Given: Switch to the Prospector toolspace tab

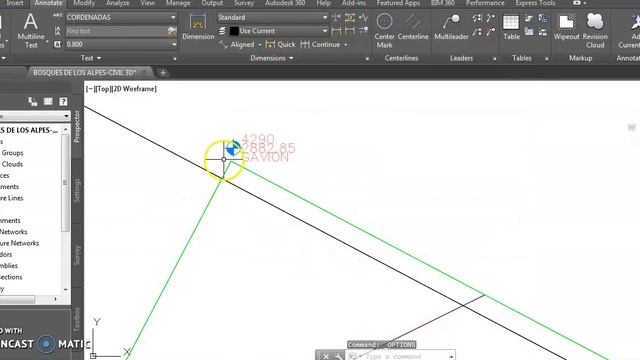Looking at the screenshot, I should (x=77, y=127).
